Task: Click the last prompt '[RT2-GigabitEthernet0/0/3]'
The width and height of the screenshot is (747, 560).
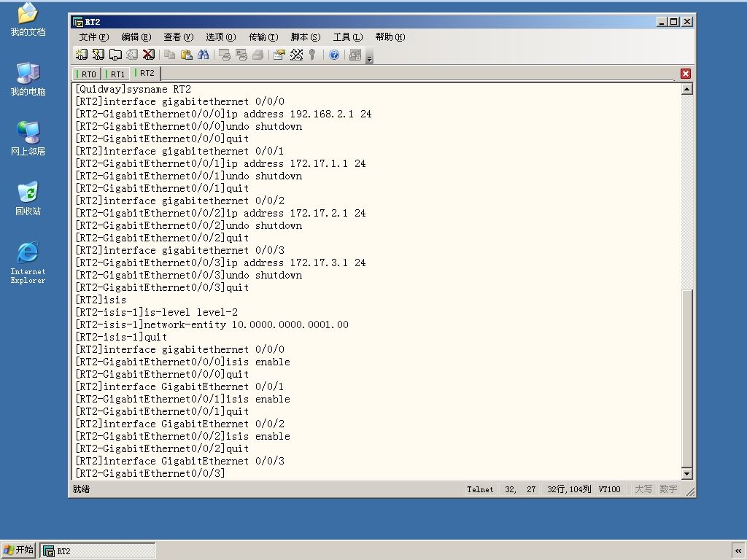Action: 150,473
